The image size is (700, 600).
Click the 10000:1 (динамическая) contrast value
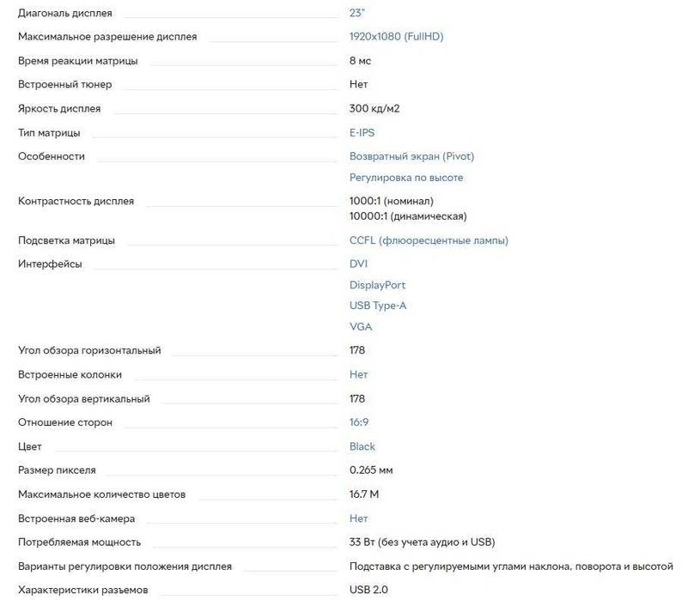(x=407, y=216)
